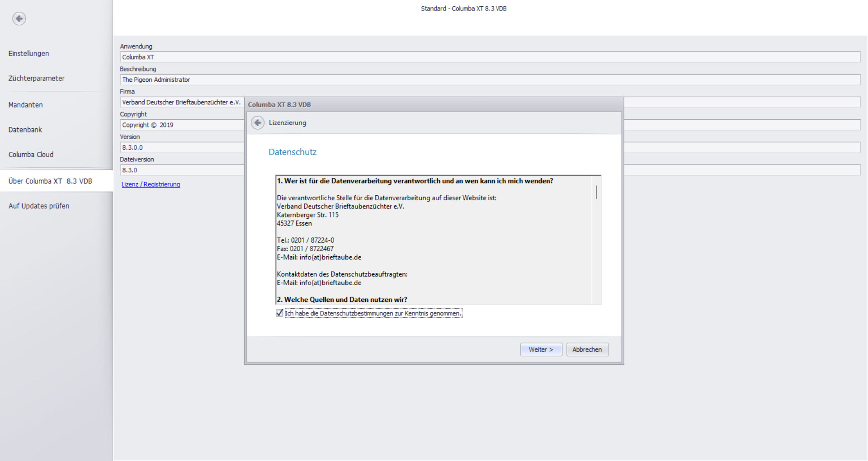Open the Datenbank section

[25, 130]
